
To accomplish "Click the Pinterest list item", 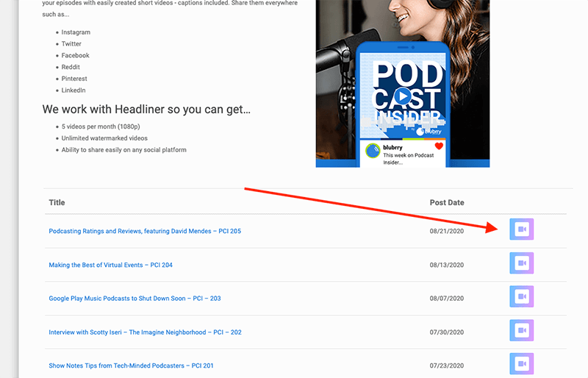I will (x=74, y=79).
